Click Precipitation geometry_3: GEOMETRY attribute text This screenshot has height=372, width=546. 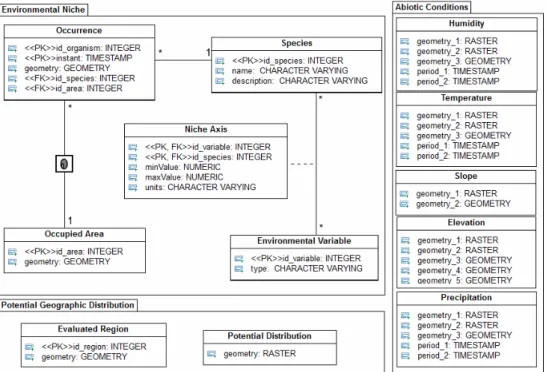click(x=465, y=336)
